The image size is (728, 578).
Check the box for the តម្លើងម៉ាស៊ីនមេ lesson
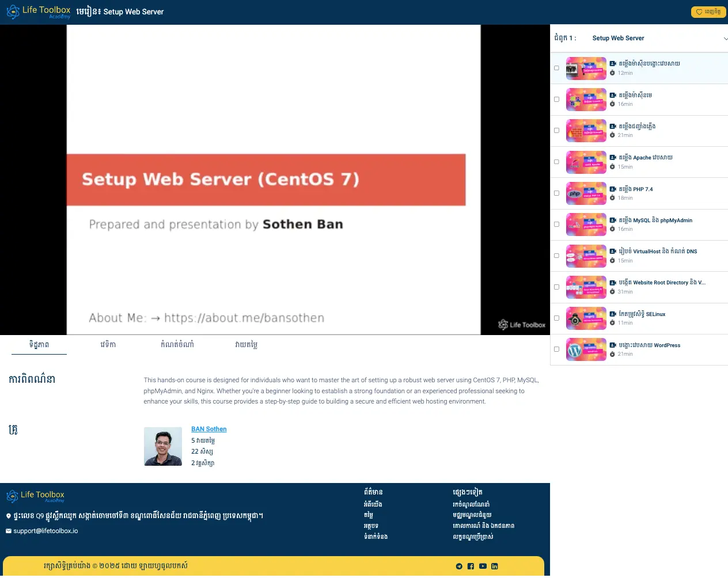556,100
